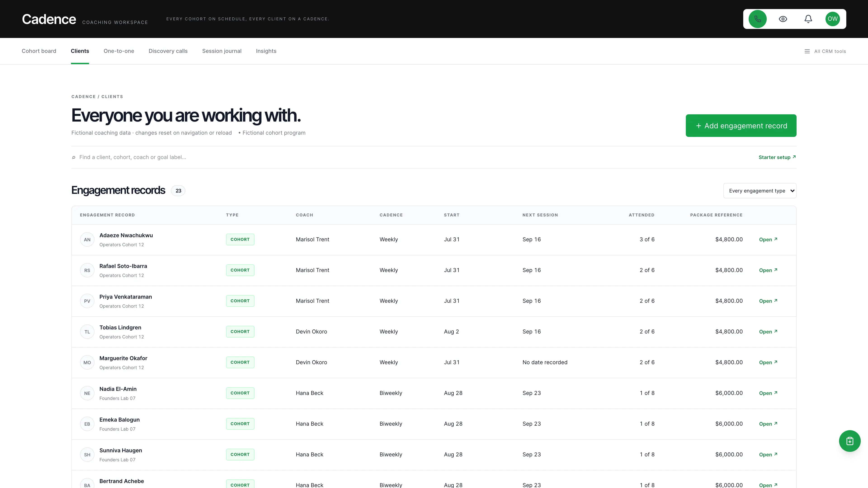
Task: Open Tobias Lindgren's record link
Action: [x=768, y=332]
